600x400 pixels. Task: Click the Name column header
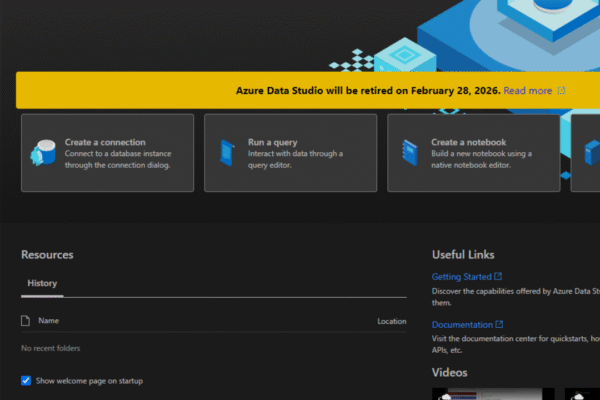(x=49, y=321)
